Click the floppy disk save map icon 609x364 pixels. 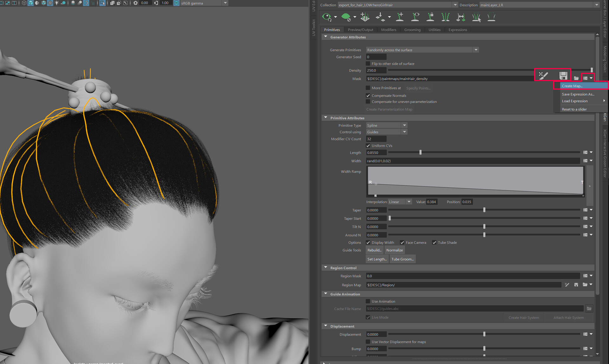[x=563, y=75]
